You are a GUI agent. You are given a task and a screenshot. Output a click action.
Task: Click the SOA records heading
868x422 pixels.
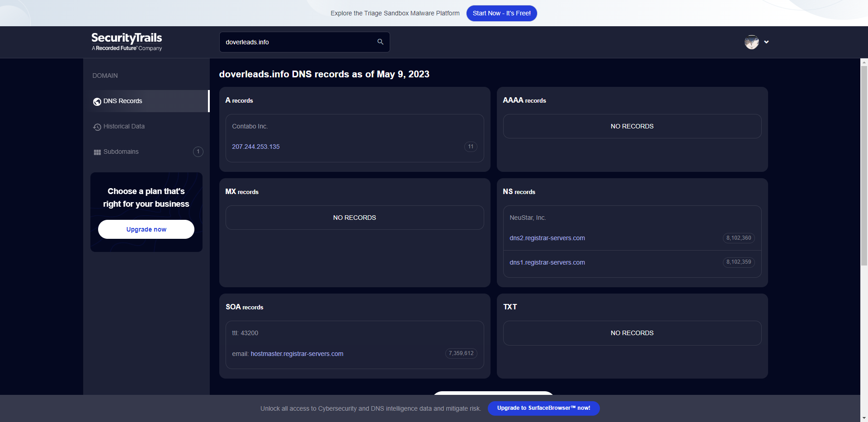point(245,307)
